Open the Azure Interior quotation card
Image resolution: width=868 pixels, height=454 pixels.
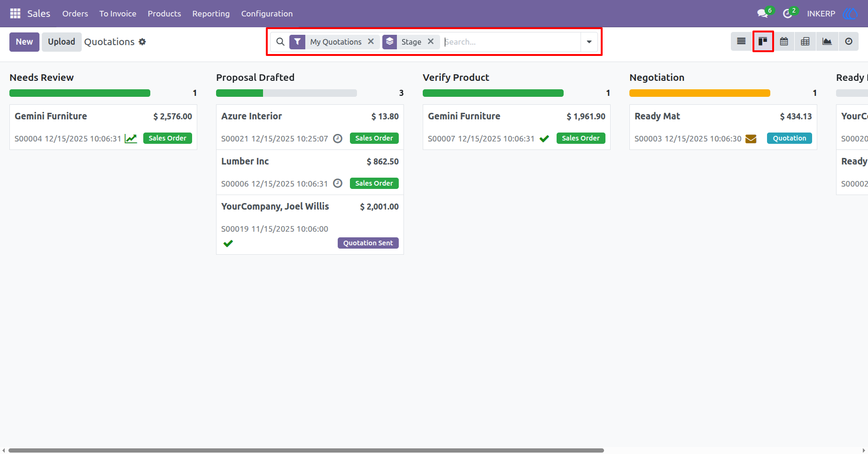(310, 127)
